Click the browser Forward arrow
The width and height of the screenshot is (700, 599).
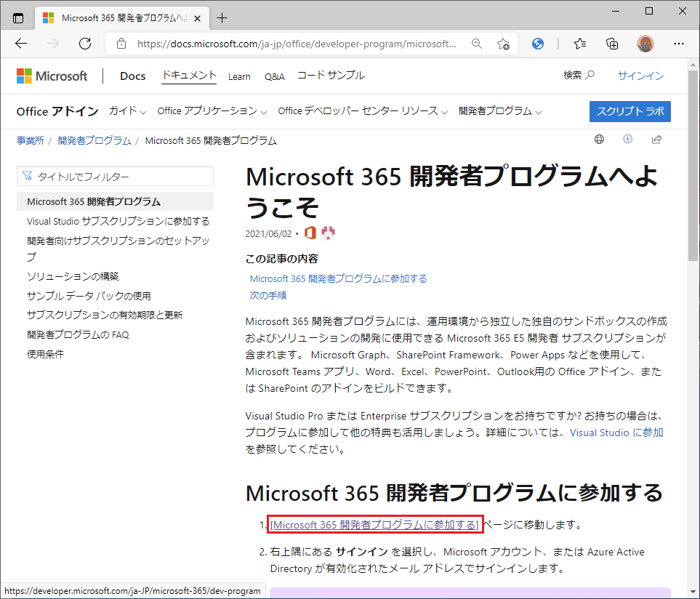coord(52,44)
